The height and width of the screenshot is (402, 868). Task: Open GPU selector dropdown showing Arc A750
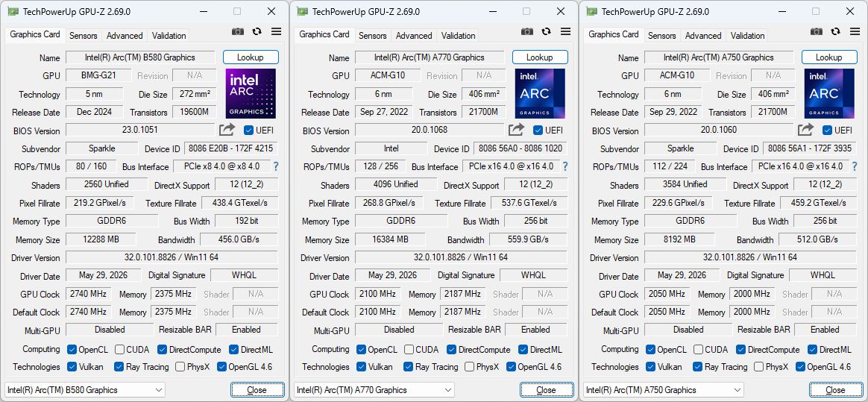click(663, 390)
